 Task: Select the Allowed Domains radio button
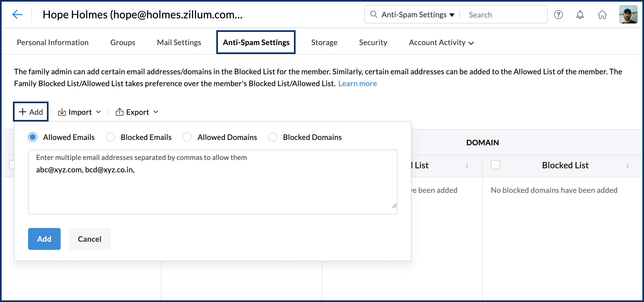tap(187, 137)
